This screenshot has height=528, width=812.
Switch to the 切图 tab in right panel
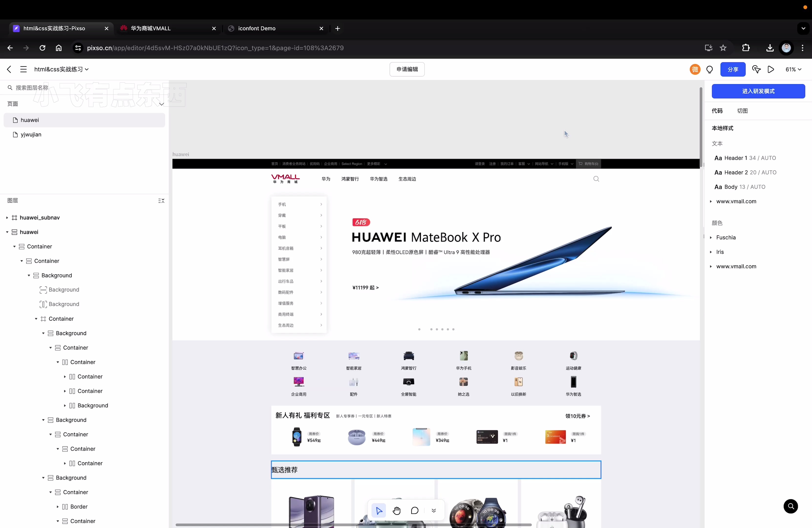pyautogui.click(x=743, y=110)
